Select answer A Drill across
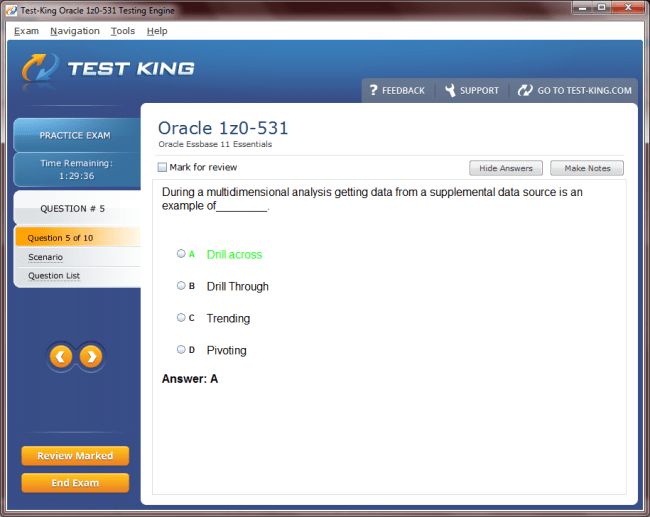 click(181, 253)
